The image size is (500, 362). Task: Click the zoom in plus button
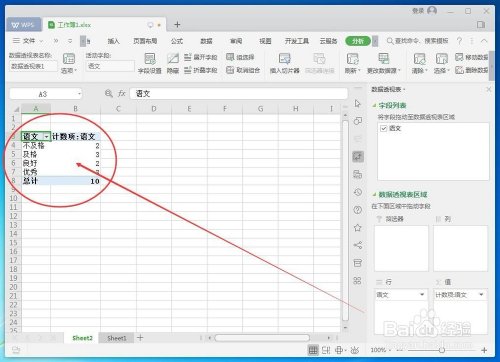coord(484,350)
